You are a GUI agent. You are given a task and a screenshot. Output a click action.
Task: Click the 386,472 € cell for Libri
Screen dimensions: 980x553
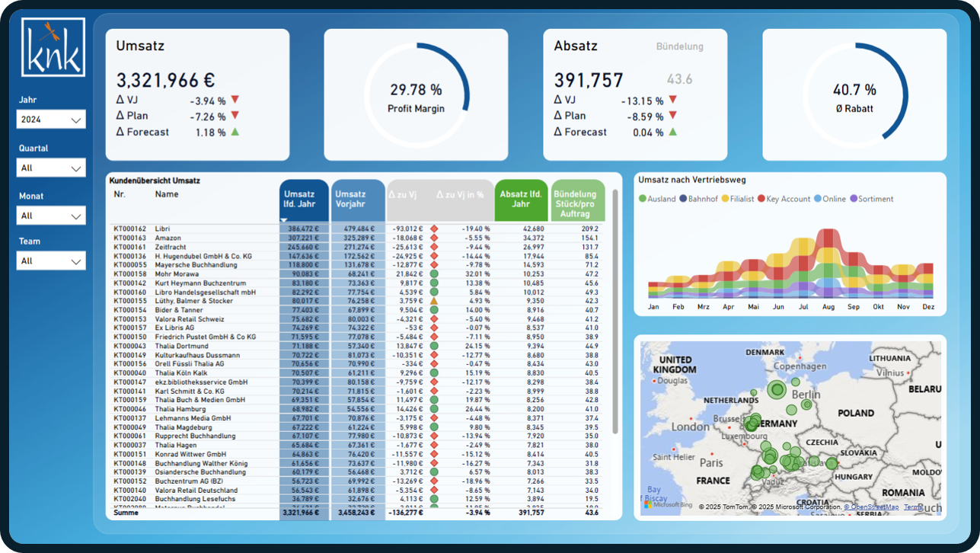click(x=305, y=229)
